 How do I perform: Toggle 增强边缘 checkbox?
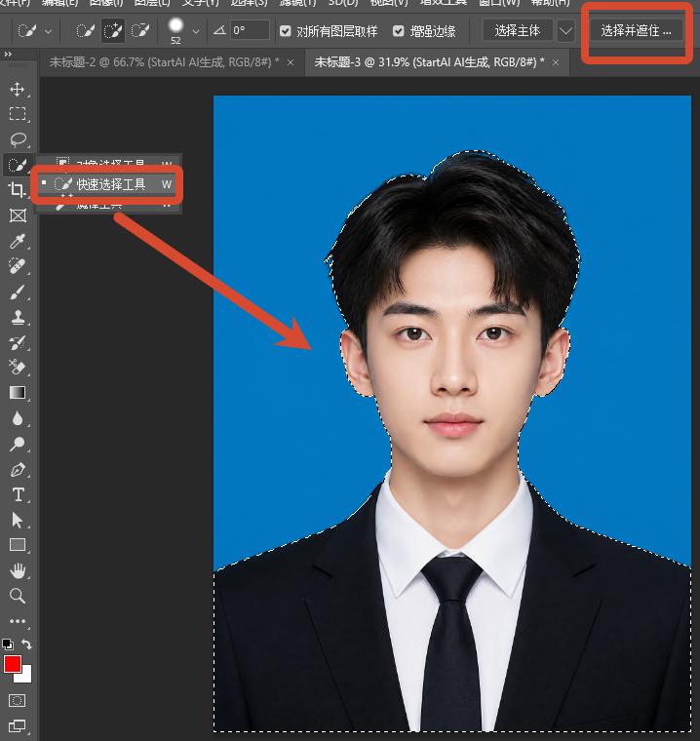pyautogui.click(x=399, y=31)
